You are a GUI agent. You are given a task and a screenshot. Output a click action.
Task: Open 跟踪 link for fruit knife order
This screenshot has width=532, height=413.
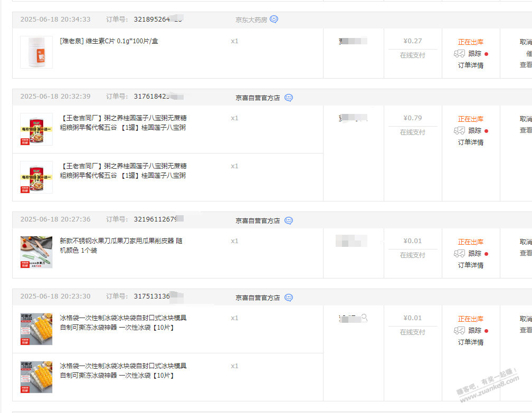click(474, 253)
